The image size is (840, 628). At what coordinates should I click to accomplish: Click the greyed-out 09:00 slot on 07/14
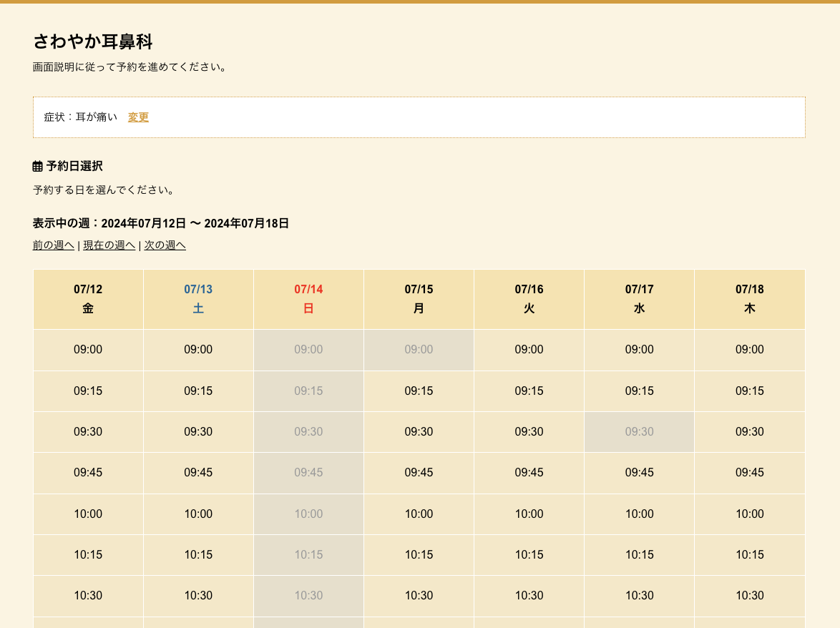pyautogui.click(x=308, y=350)
